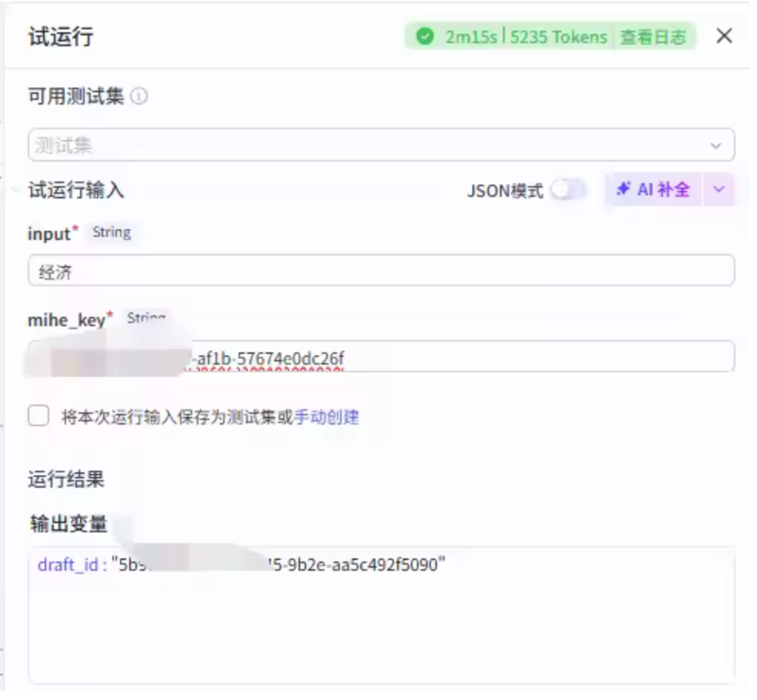Click the green success checkmark icon
This screenshot has height=700, width=757.
pyautogui.click(x=425, y=37)
